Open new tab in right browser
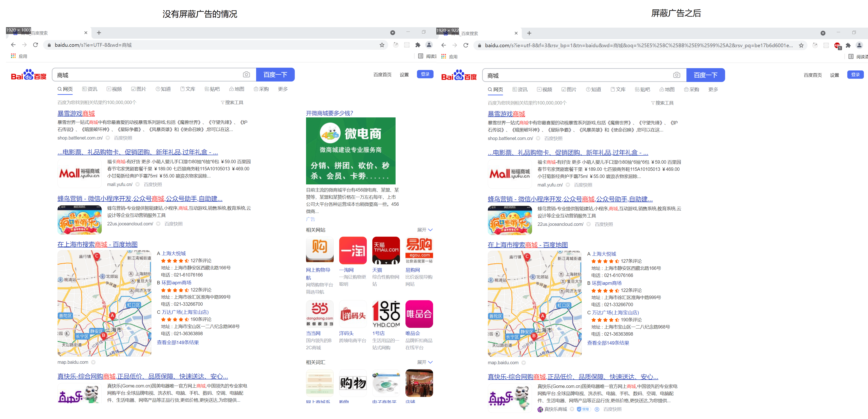 (529, 33)
